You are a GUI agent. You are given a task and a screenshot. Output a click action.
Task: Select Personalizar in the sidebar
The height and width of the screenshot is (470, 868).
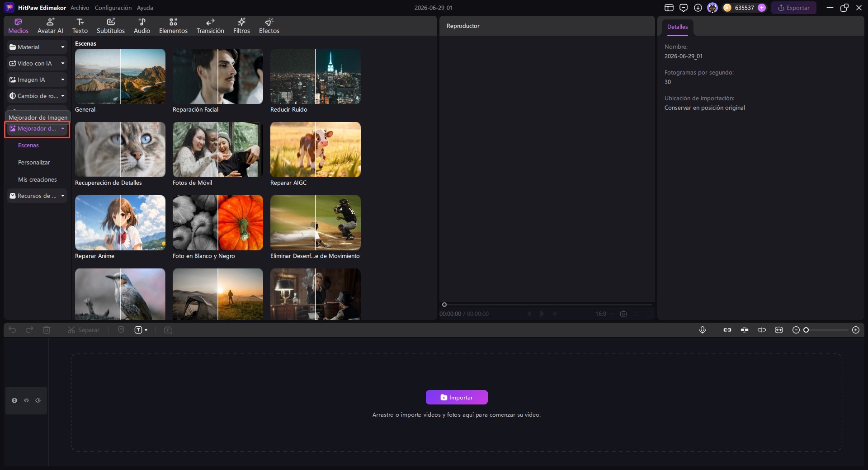tap(34, 162)
